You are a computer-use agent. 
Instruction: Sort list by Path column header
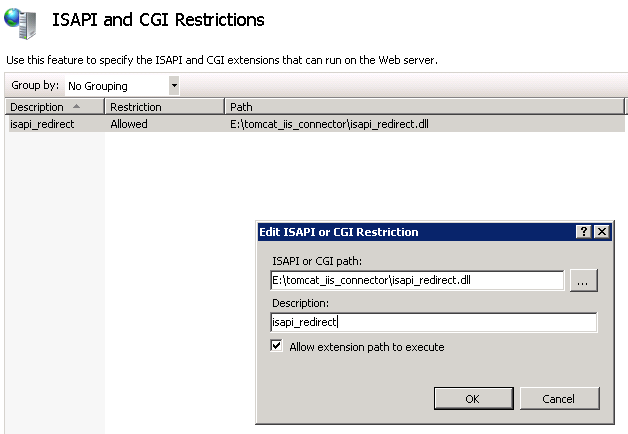pos(241,107)
